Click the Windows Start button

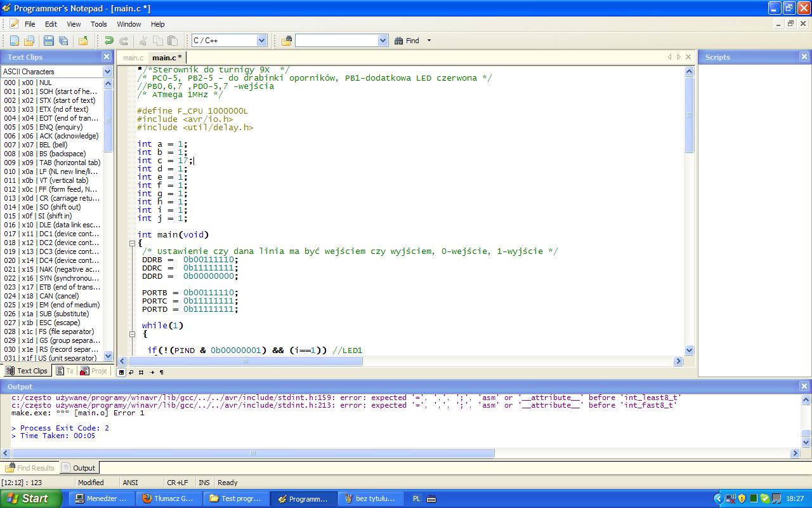(30, 498)
